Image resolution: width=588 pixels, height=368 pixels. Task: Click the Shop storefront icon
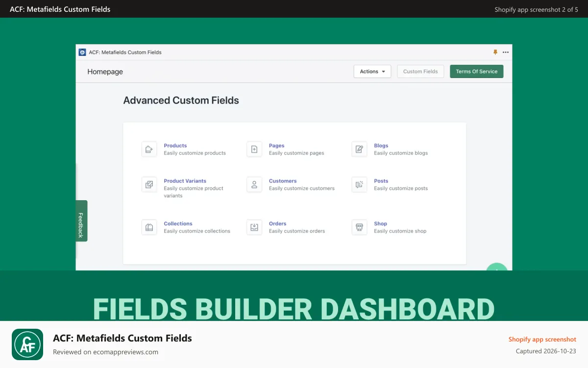pyautogui.click(x=359, y=227)
